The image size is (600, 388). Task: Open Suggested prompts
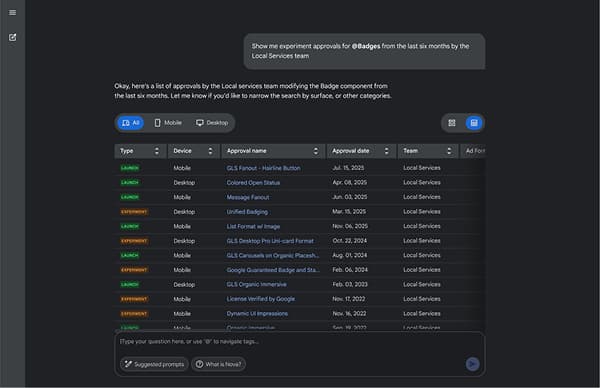point(155,364)
